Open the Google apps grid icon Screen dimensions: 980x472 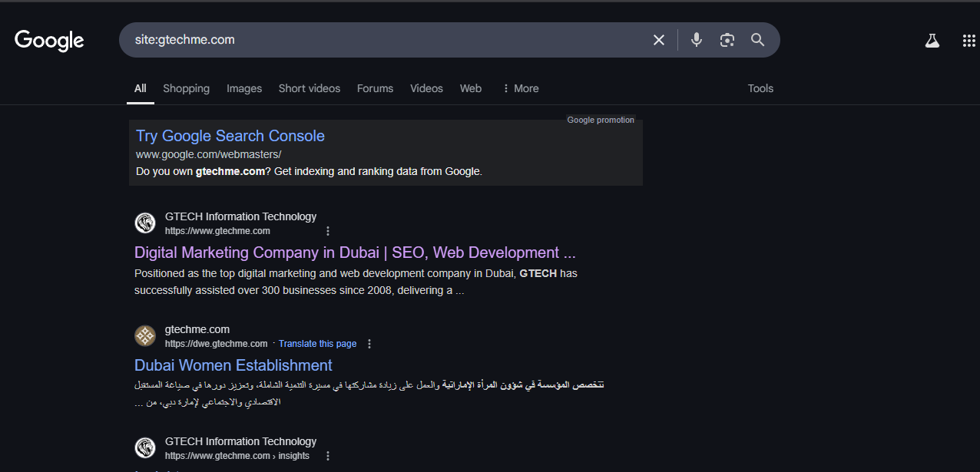tap(969, 41)
